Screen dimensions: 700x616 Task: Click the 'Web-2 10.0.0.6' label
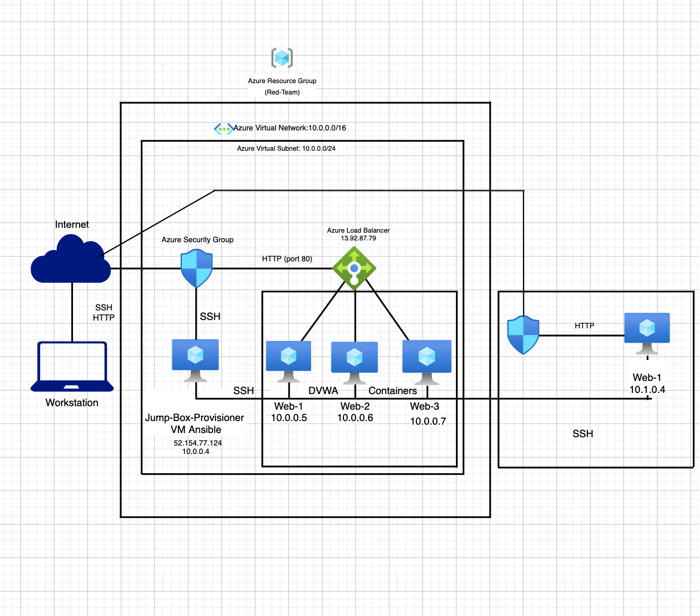pyautogui.click(x=355, y=412)
